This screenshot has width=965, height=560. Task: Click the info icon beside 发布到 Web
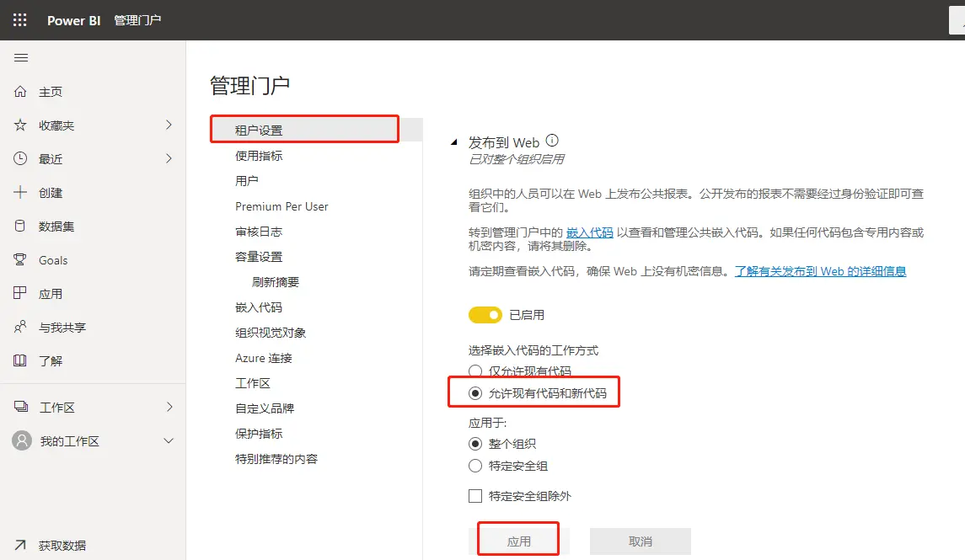(553, 141)
